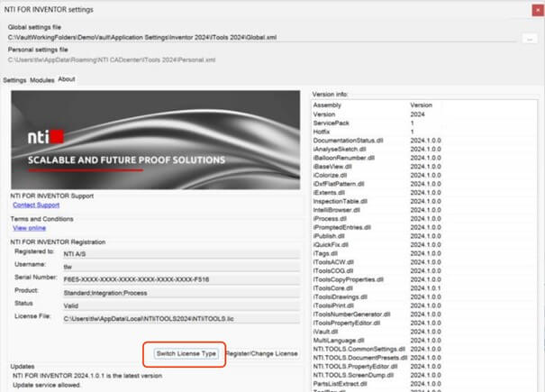Click the License File path field
545x392 pixels.
181,319
